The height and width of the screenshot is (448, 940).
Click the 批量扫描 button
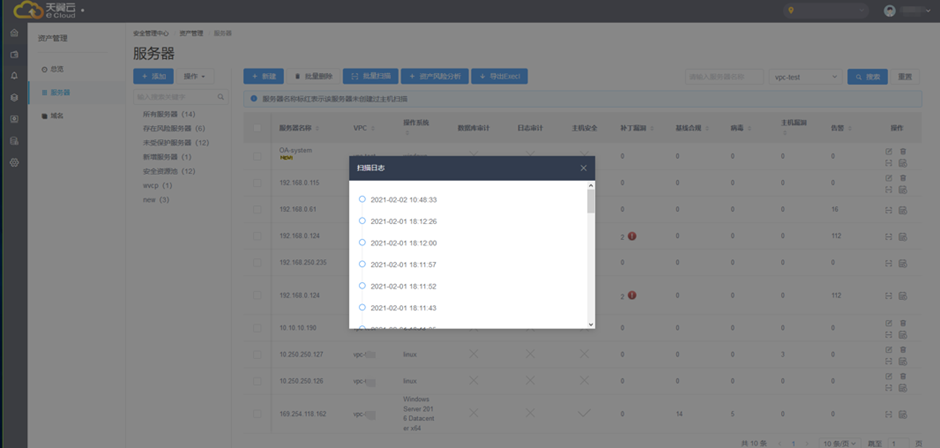coord(371,76)
